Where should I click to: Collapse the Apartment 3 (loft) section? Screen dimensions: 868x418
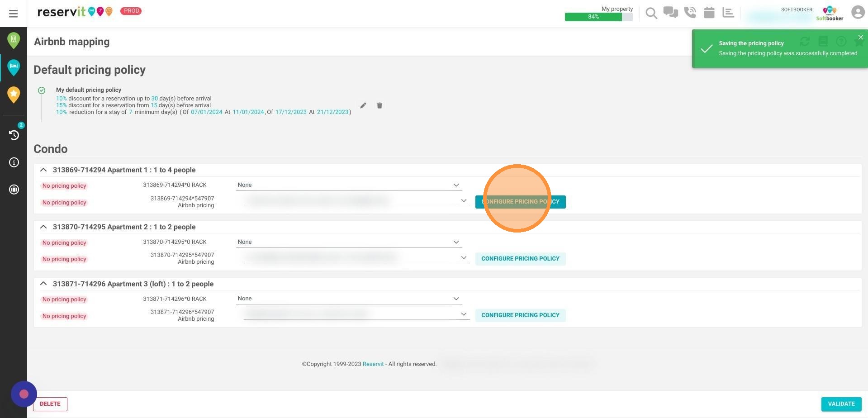click(43, 284)
